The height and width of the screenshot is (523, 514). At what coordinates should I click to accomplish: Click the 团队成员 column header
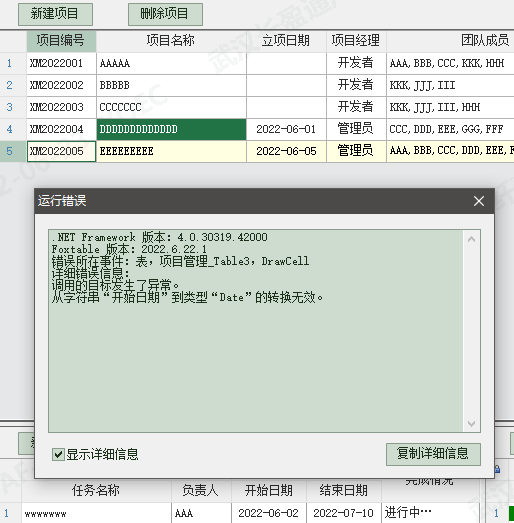pos(450,41)
